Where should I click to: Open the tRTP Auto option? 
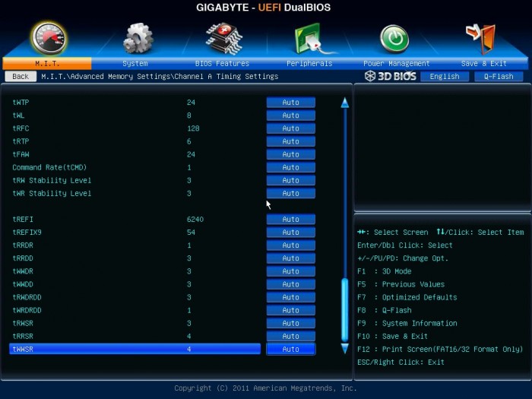click(291, 141)
